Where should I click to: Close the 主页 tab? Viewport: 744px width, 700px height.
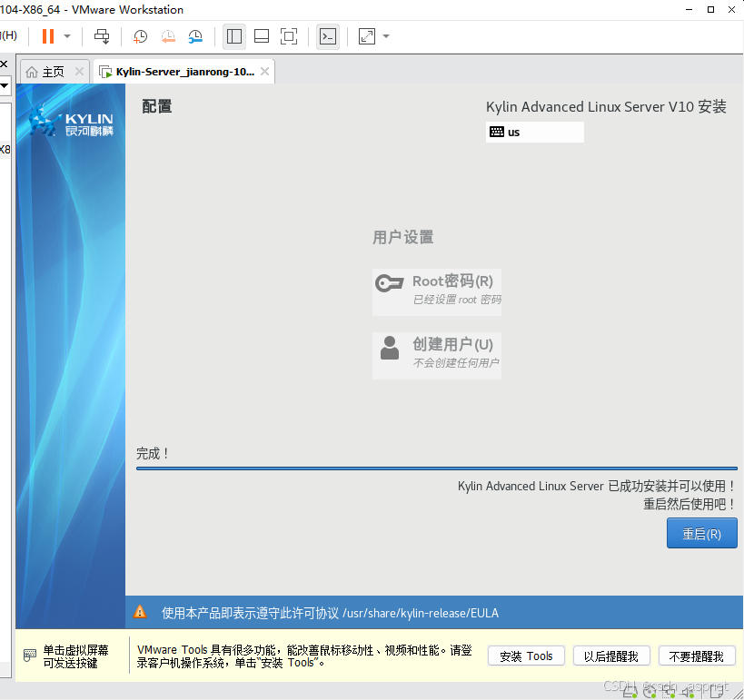pos(79,72)
